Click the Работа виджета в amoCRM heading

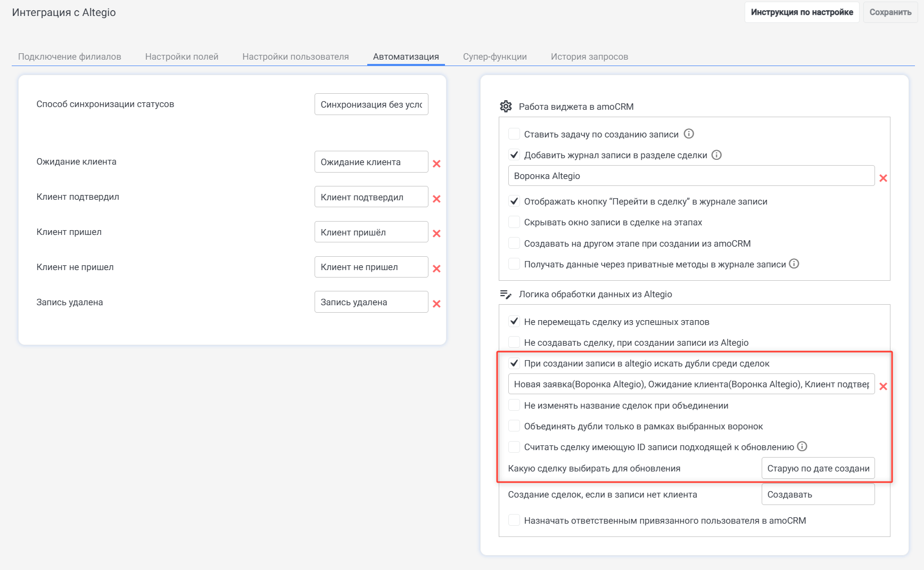point(576,107)
